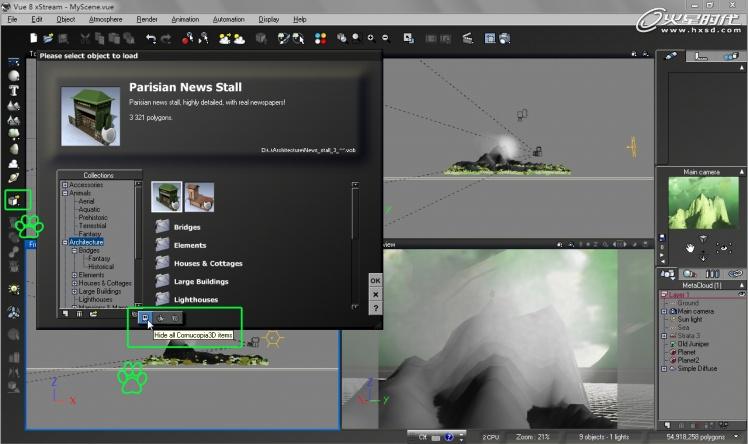Click the zoom in magnifier icon

(371, 38)
